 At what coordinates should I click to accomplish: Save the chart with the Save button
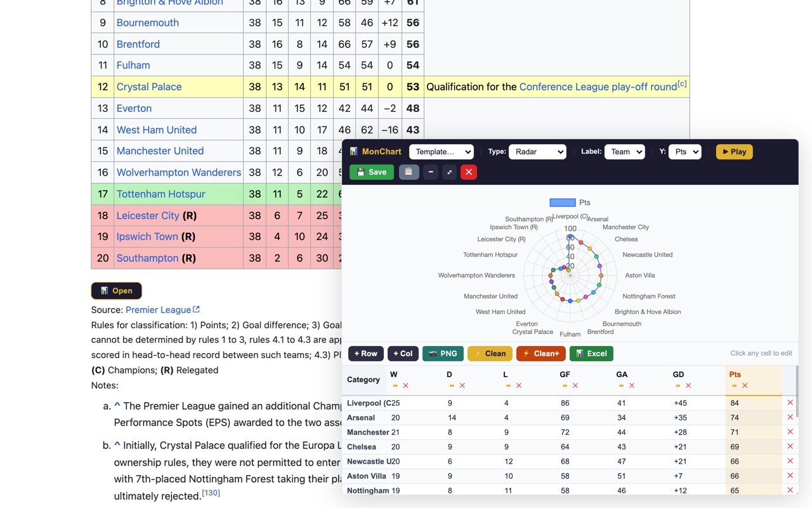tap(372, 172)
